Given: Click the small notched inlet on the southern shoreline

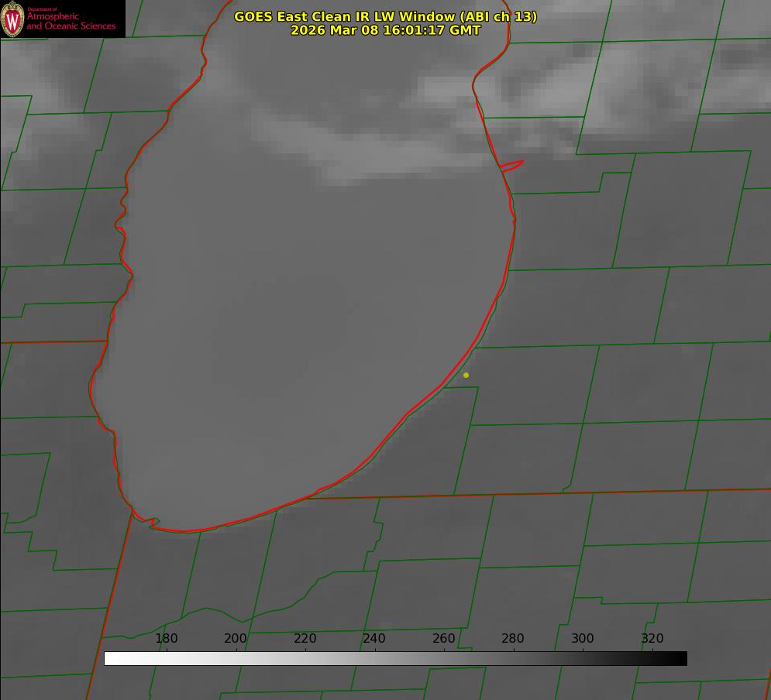Looking at the screenshot, I should point(154,523).
